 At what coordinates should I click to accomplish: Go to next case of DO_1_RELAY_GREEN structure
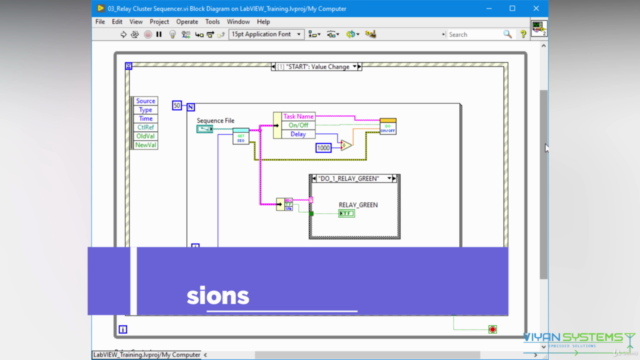click(x=394, y=178)
